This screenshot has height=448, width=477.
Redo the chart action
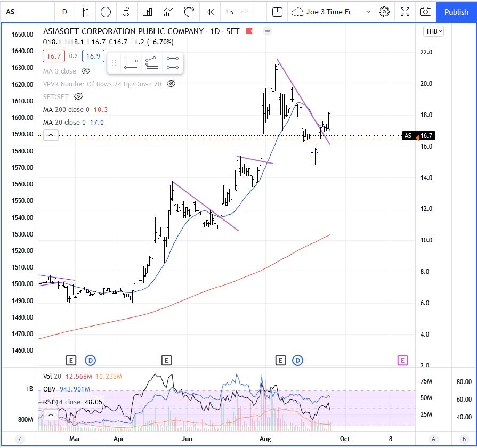click(244, 12)
